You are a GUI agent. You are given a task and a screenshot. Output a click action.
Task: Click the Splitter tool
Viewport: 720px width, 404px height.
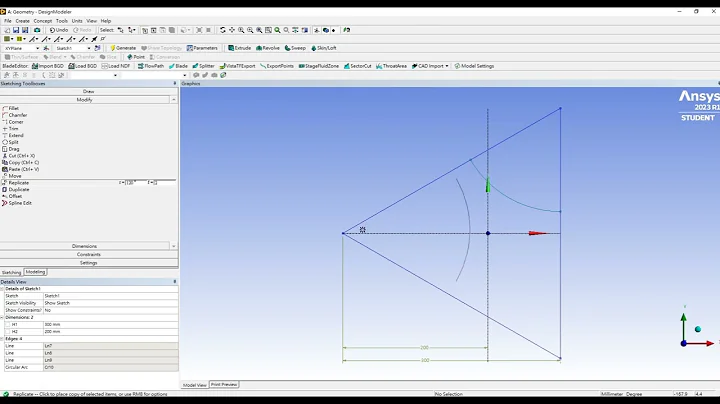[203, 66]
